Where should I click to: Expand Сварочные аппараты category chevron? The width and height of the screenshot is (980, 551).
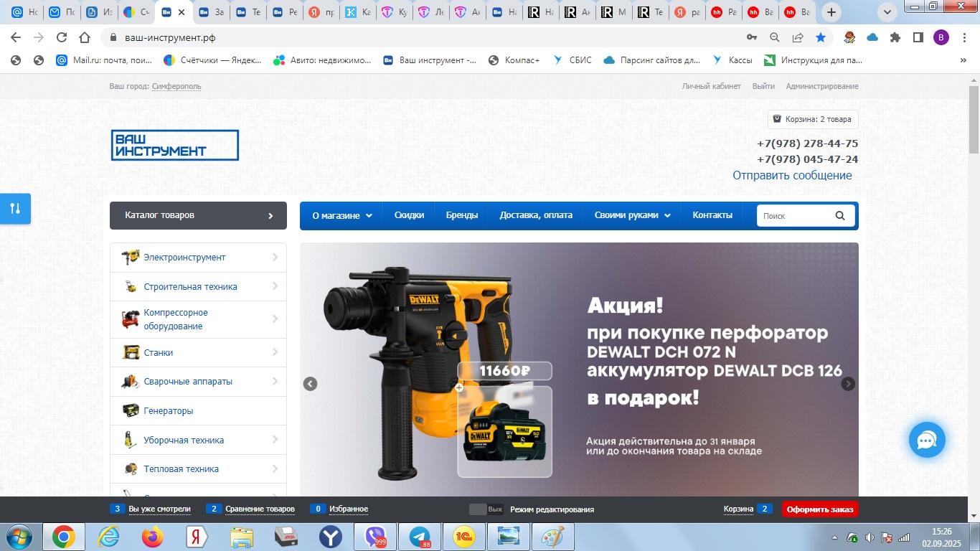click(x=275, y=381)
